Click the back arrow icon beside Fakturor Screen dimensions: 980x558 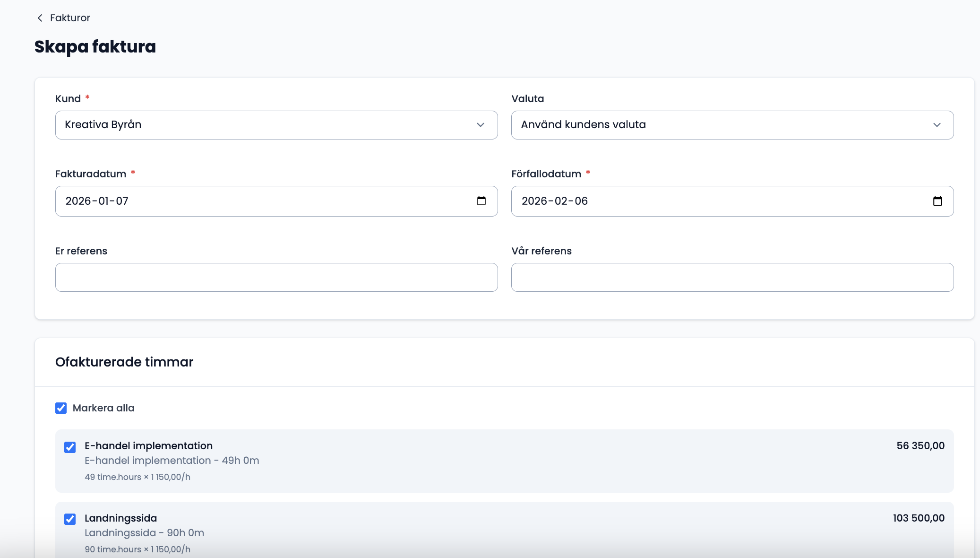pyautogui.click(x=40, y=18)
